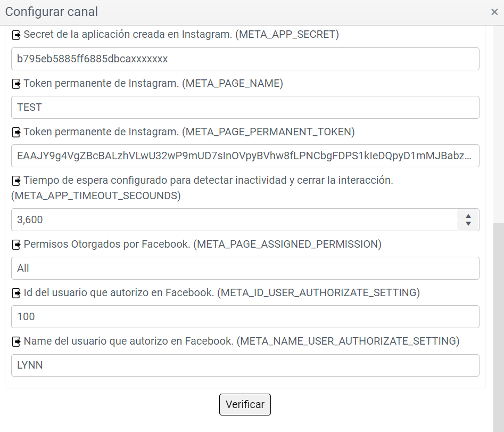The width and height of the screenshot is (504, 432).
Task: Click the user ID field showing 100
Action: click(245, 316)
